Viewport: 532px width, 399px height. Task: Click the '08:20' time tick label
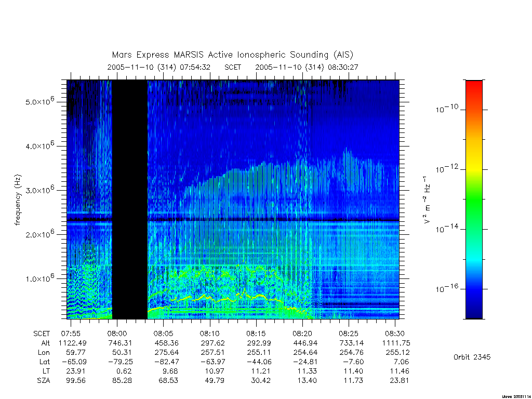(302, 334)
